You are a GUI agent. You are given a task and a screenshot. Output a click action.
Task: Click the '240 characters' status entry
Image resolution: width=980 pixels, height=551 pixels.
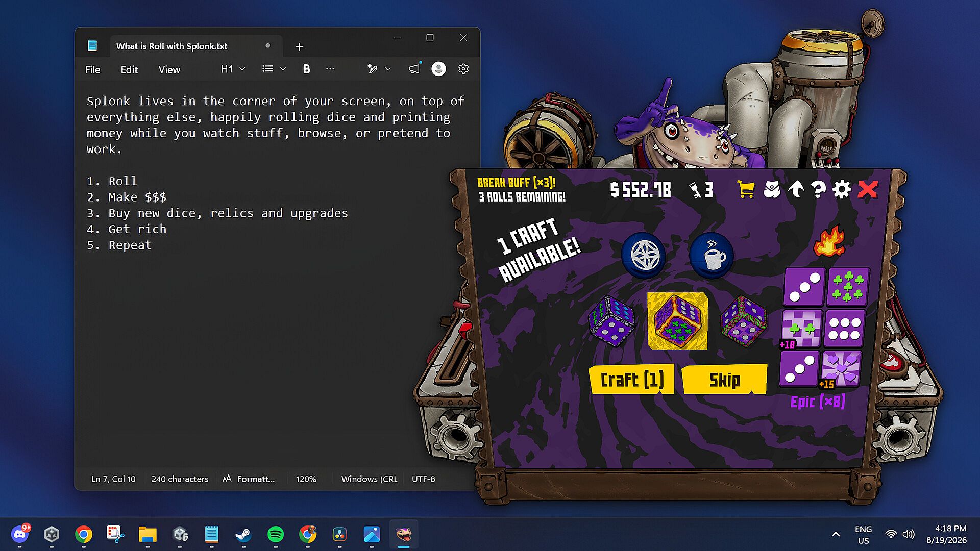tap(180, 479)
